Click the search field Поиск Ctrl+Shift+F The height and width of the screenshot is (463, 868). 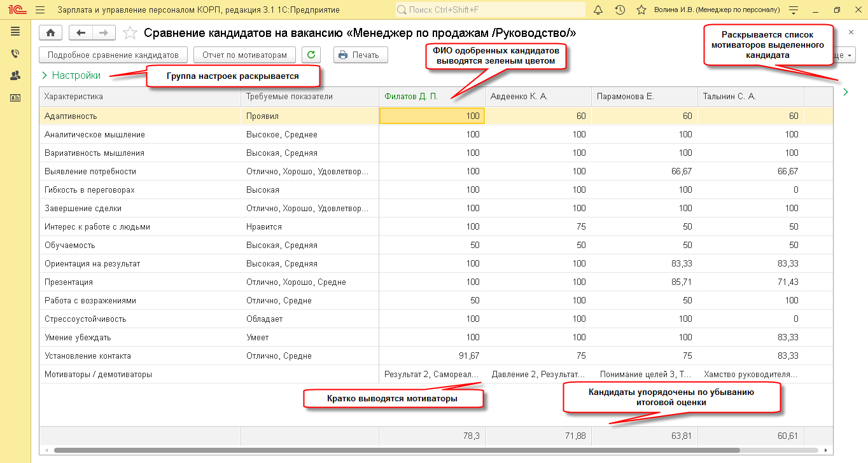(x=490, y=10)
